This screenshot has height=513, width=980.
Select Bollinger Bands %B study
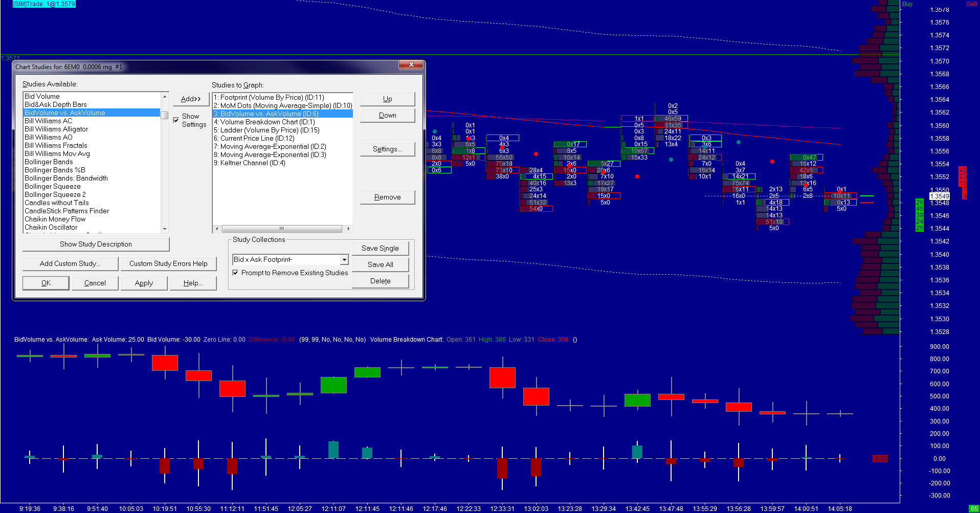click(x=92, y=170)
